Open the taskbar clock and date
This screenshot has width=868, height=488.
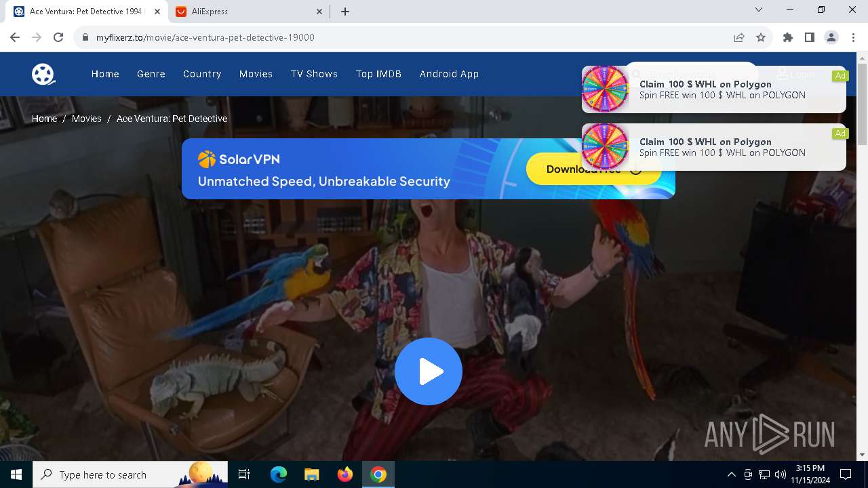810,474
